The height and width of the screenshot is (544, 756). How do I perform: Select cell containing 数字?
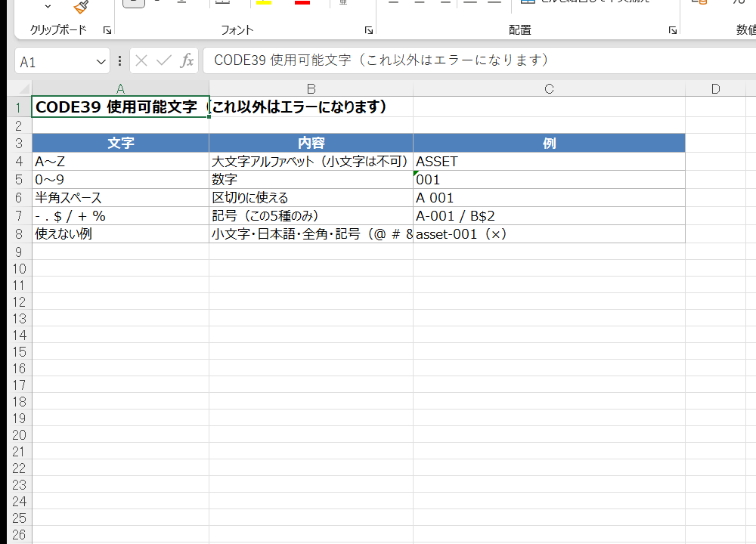[x=311, y=180]
